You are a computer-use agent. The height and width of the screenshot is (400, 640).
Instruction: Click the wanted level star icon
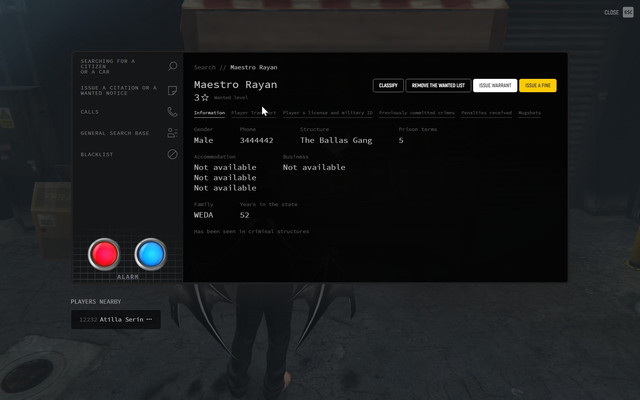click(x=205, y=98)
